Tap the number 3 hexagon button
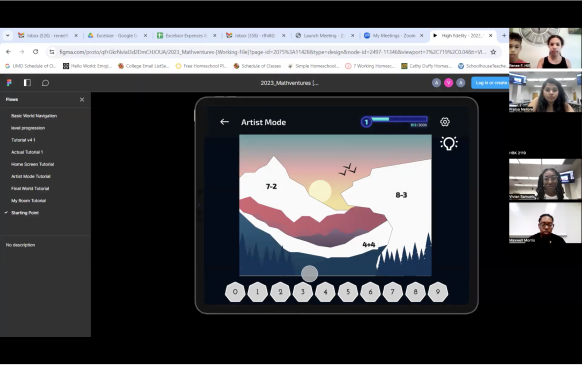Image resolution: width=582 pixels, height=365 pixels. (x=303, y=292)
